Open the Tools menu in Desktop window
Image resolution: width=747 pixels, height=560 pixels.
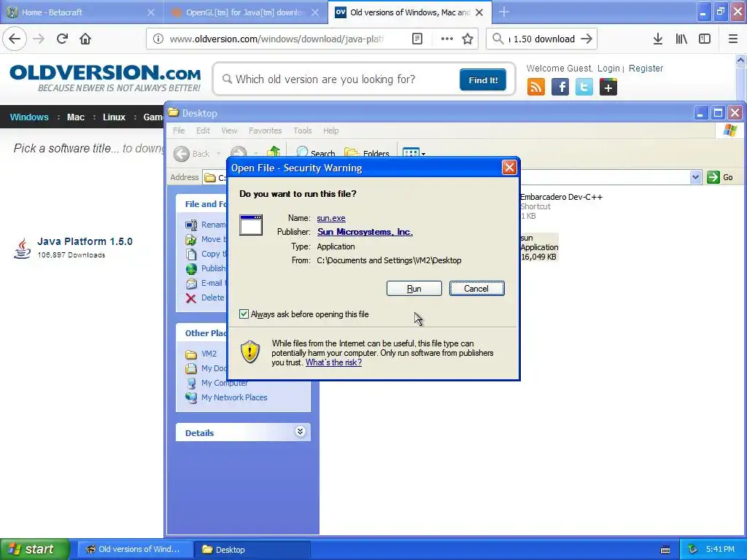pyautogui.click(x=303, y=131)
